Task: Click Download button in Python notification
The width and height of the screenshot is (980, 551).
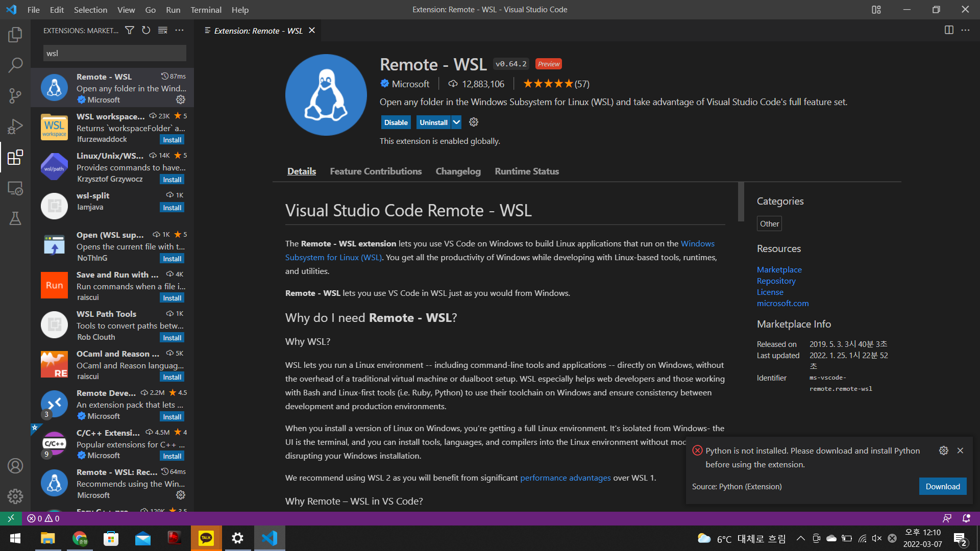Action: coord(942,486)
